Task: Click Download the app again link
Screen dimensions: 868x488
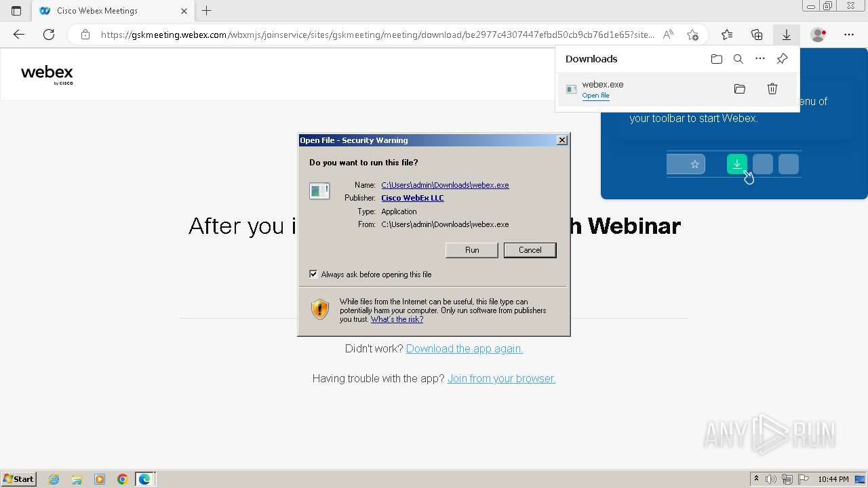Action: point(465,348)
